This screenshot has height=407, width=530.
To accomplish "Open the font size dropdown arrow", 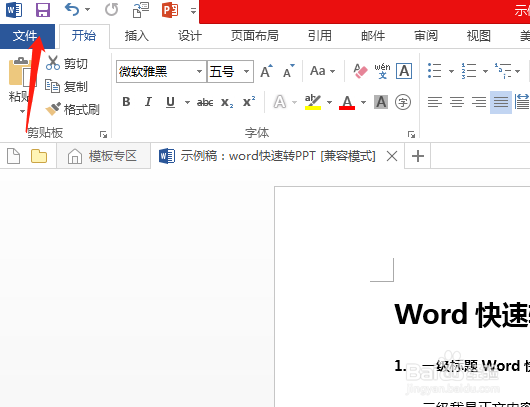I will click(247, 72).
